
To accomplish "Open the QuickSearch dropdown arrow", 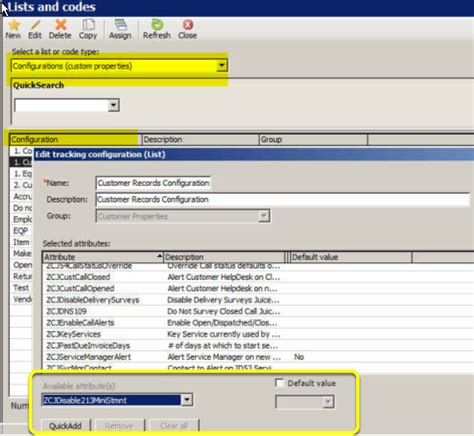I will tap(113, 105).
